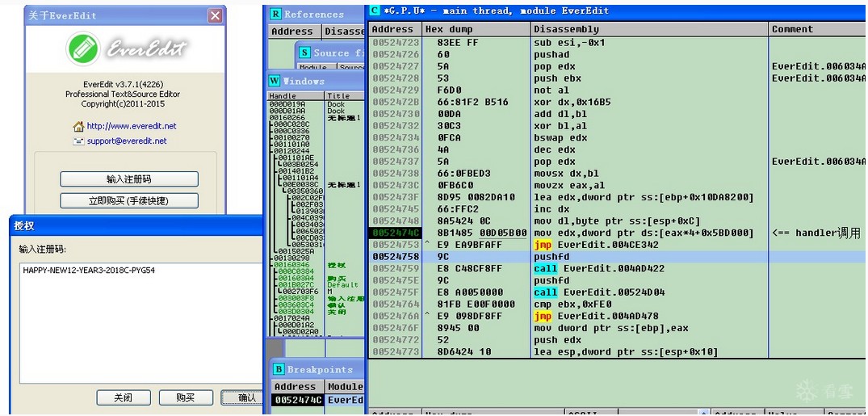The image size is (868, 416).
Task: Click the Title column header in Windows panel
Action: tap(345, 96)
